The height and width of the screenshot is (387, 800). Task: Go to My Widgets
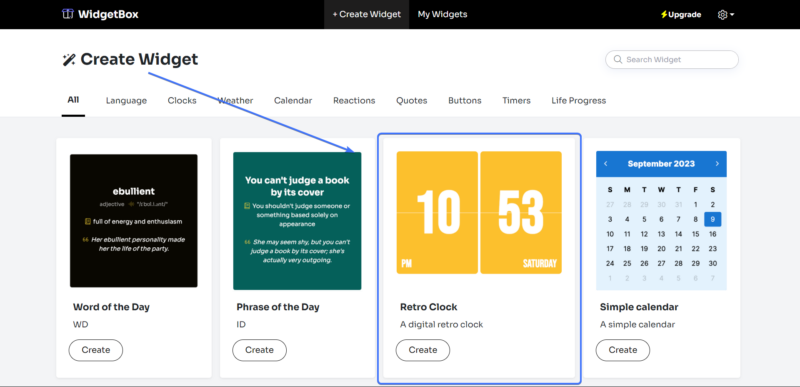coord(442,14)
